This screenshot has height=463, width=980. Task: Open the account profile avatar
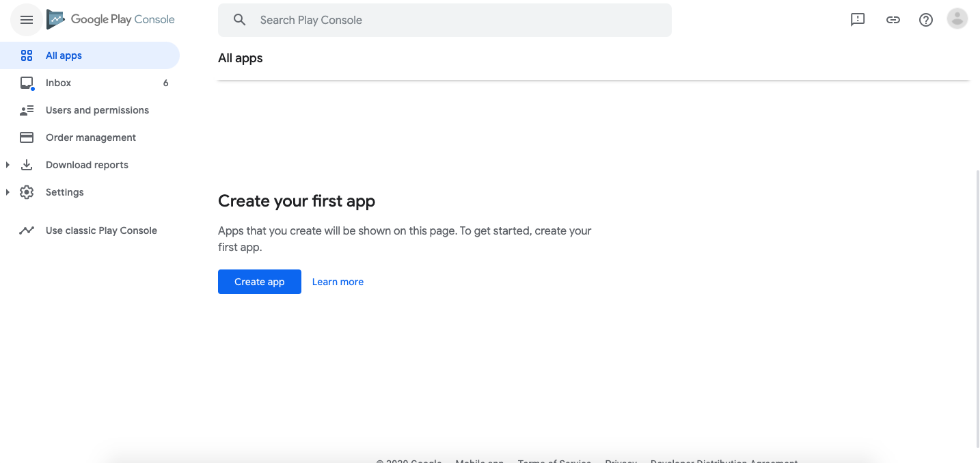point(957,19)
